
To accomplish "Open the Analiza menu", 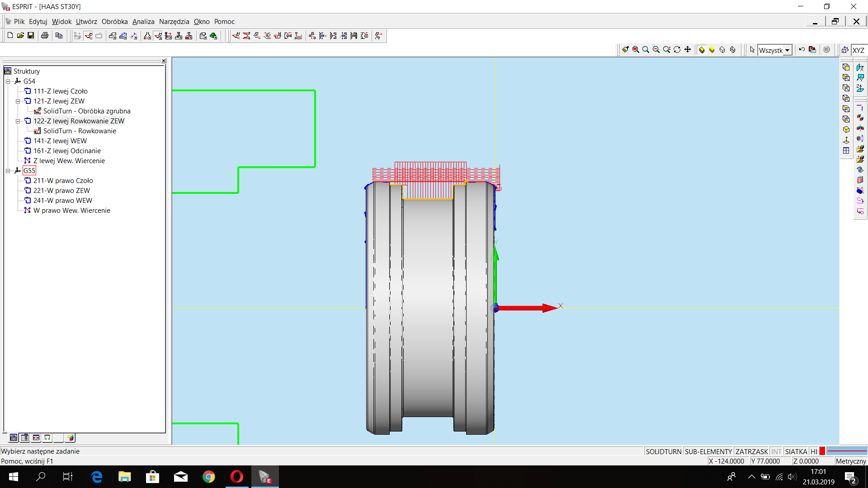I will pyautogui.click(x=143, y=22).
